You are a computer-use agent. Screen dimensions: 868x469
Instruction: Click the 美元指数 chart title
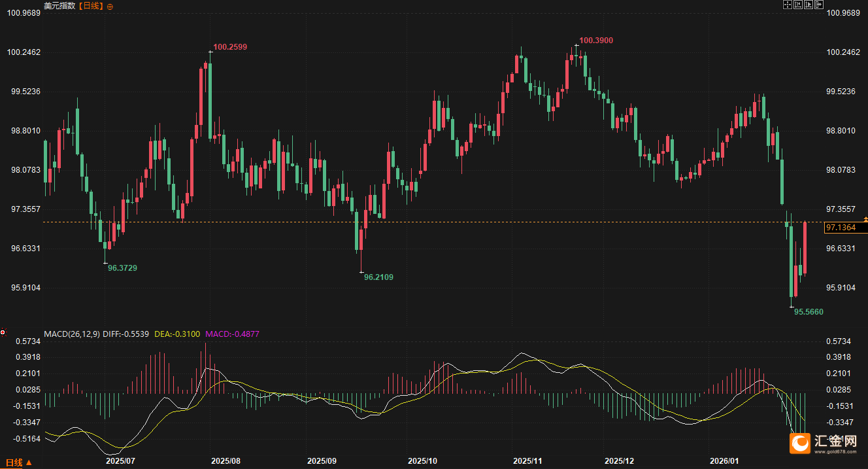59,6
